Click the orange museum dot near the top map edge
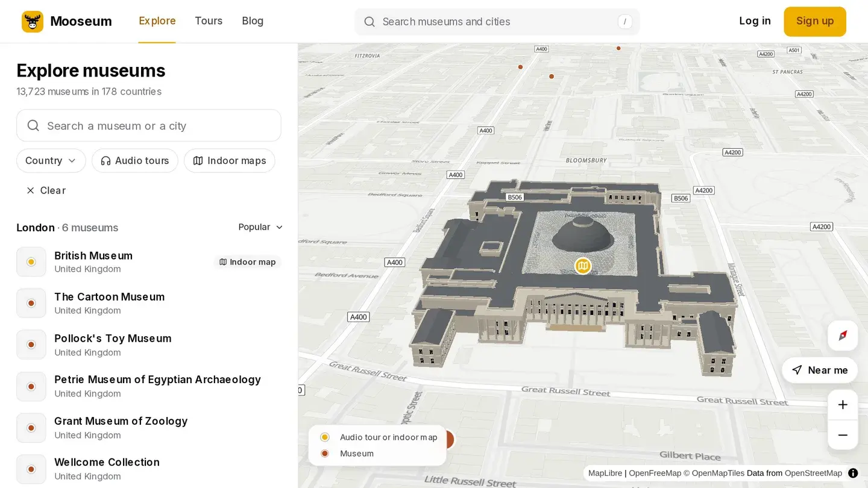 (x=618, y=48)
